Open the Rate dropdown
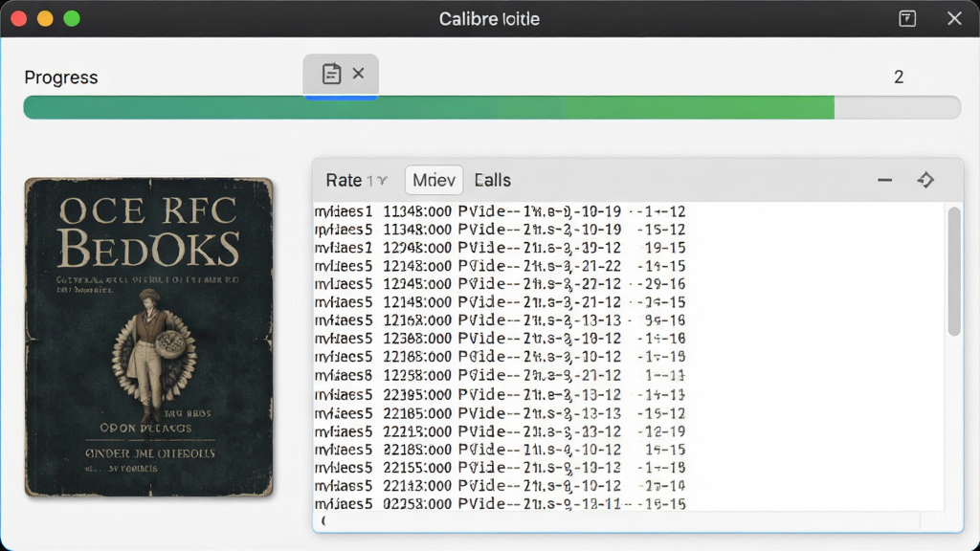The image size is (980, 551). pyautogui.click(x=356, y=181)
